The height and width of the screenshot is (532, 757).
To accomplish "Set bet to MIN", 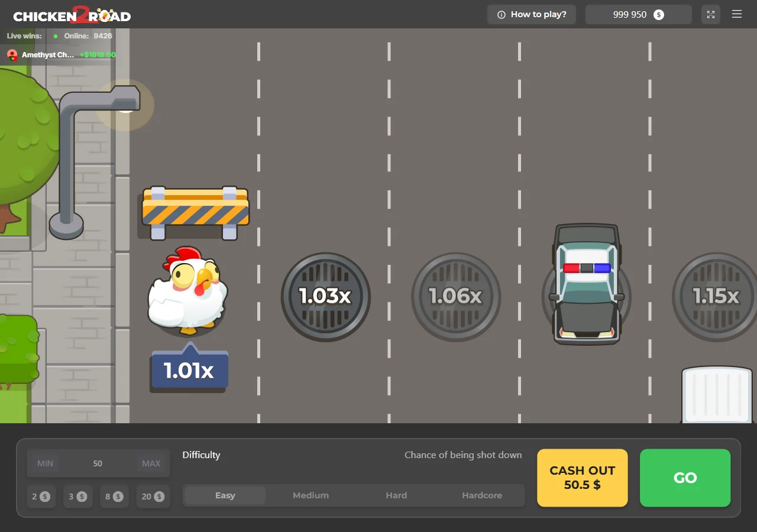I will (x=46, y=463).
